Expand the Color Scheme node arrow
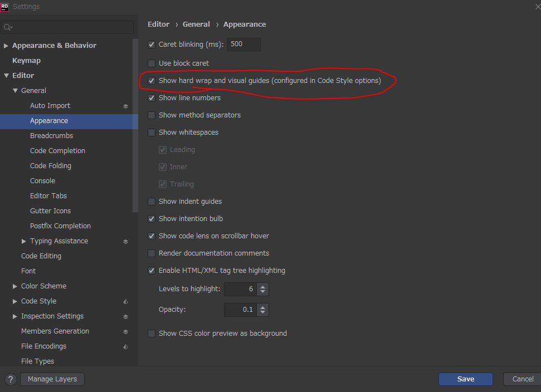Viewport: 541px width, 392px height. pos(15,286)
